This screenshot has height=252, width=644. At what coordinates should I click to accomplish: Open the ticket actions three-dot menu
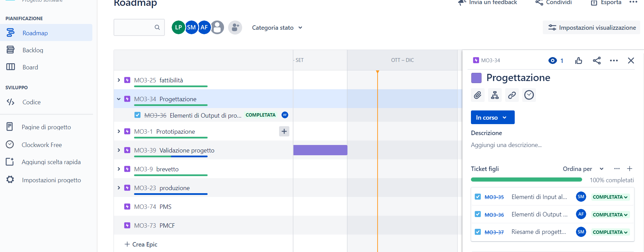coord(614,61)
